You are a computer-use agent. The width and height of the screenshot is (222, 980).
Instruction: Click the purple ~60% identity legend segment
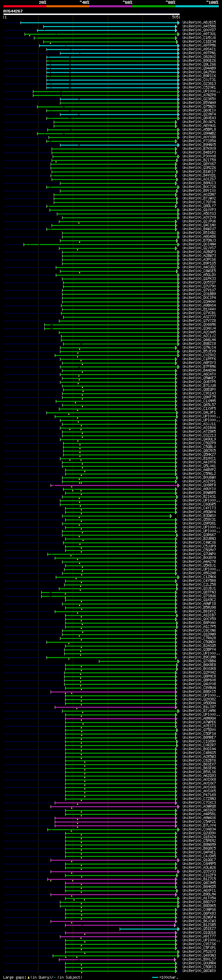(111, 6)
